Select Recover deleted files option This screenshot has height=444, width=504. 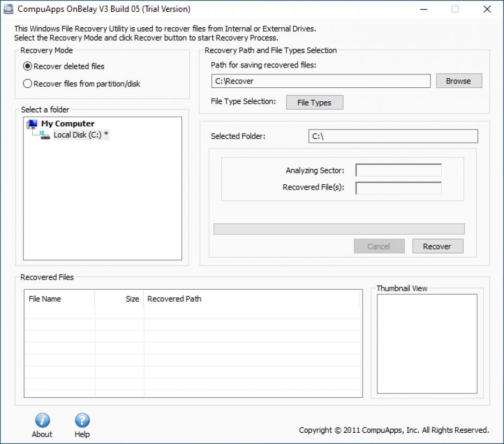(x=64, y=66)
